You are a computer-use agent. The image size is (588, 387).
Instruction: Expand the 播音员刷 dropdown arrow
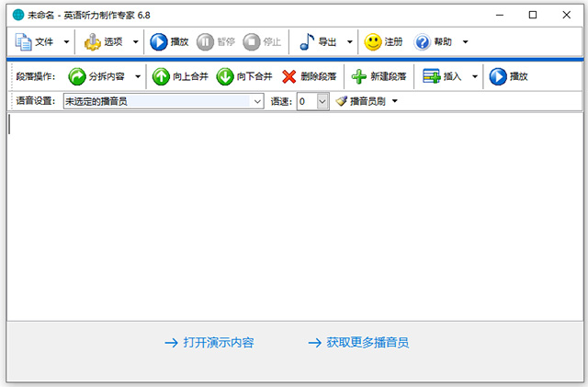(394, 101)
